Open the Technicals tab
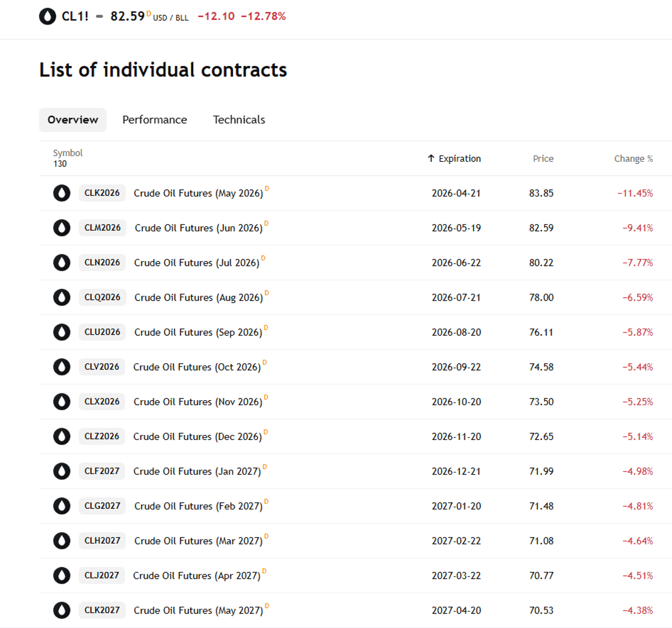Screen dimensions: 672x628 [x=239, y=120]
